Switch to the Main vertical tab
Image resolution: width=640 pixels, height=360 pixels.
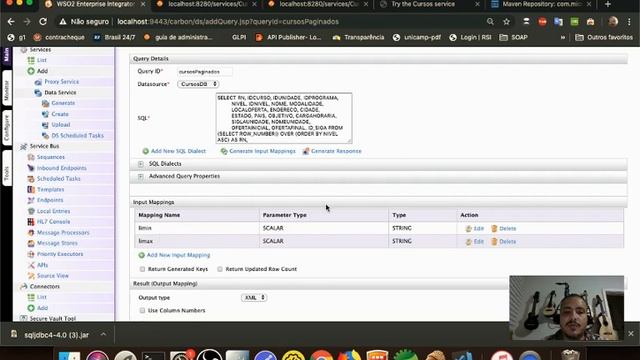click(7, 55)
